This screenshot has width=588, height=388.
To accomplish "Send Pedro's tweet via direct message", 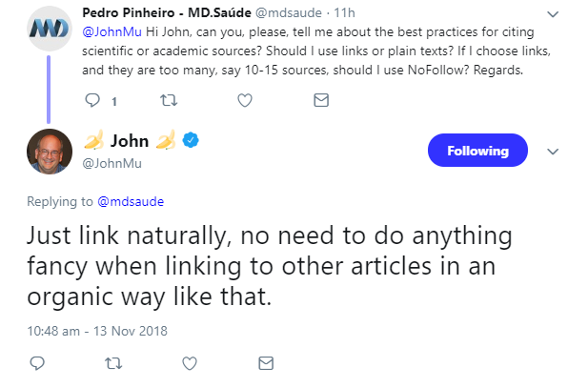I will pos(321,99).
